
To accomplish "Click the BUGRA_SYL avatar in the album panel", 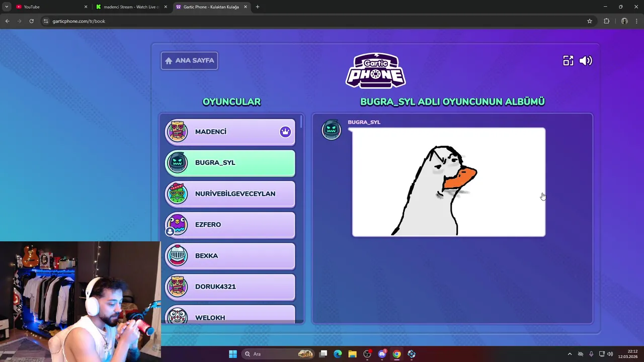I will pyautogui.click(x=332, y=130).
